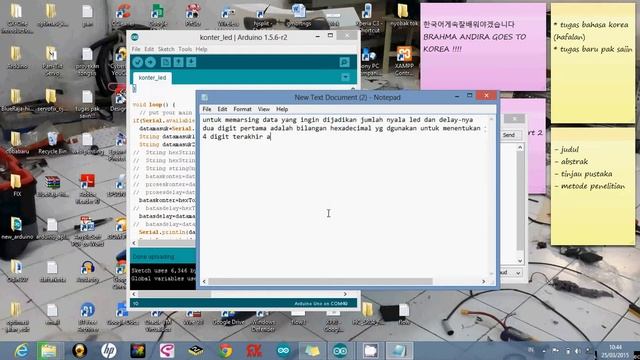Click the 'Done uploading' status message
The image size is (640, 360).
[x=153, y=257]
